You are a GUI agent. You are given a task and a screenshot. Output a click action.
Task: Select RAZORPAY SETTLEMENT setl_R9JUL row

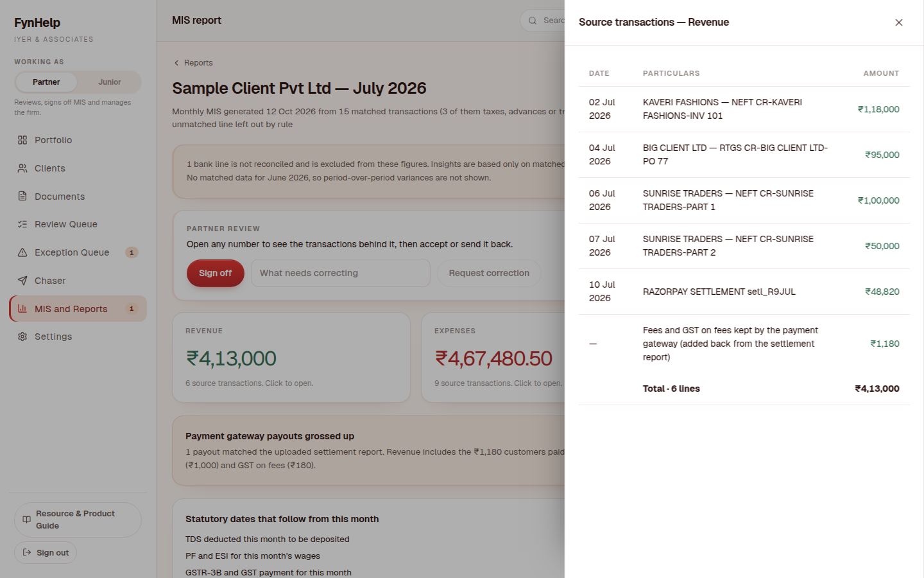tap(744, 292)
